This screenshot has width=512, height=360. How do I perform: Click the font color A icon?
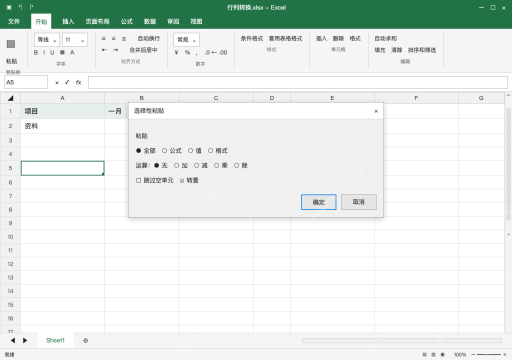tap(72, 52)
